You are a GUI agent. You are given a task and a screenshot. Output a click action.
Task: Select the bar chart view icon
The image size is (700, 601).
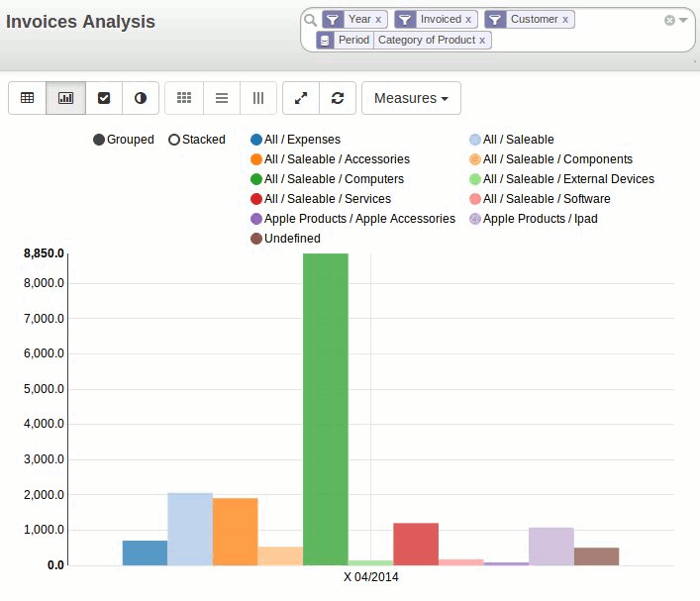pos(66,98)
